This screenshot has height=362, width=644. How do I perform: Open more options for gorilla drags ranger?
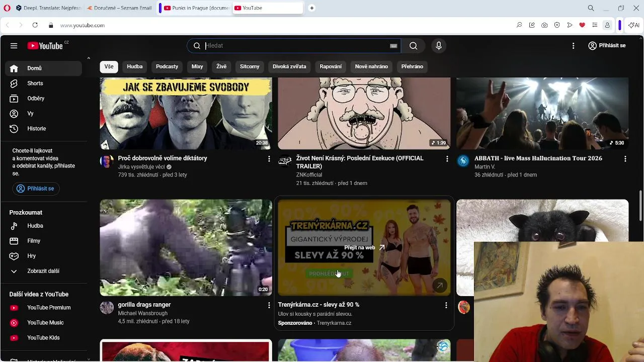[269, 305]
